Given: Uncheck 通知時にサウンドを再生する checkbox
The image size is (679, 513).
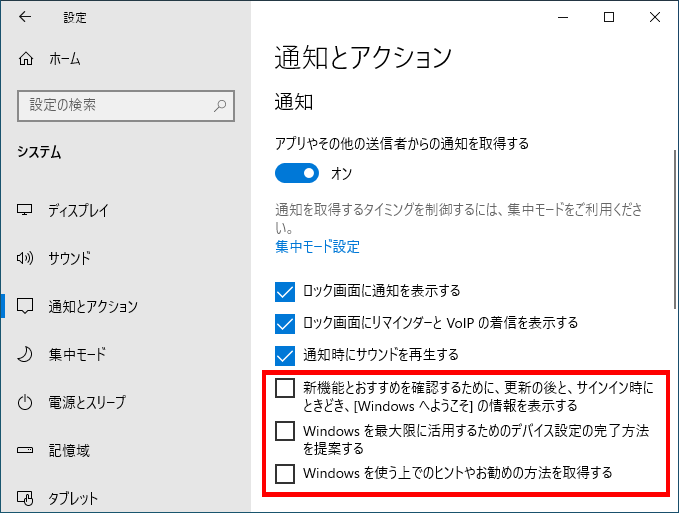Looking at the screenshot, I should (x=285, y=355).
